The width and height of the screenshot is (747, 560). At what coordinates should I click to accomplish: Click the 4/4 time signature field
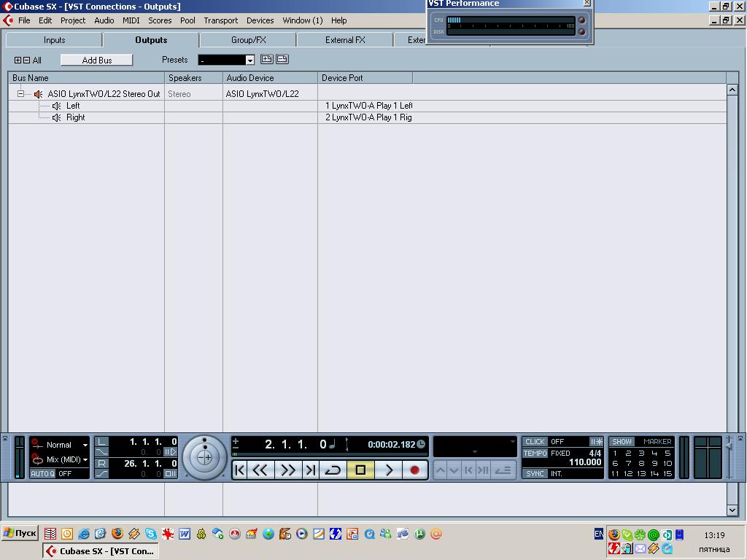pyautogui.click(x=595, y=454)
